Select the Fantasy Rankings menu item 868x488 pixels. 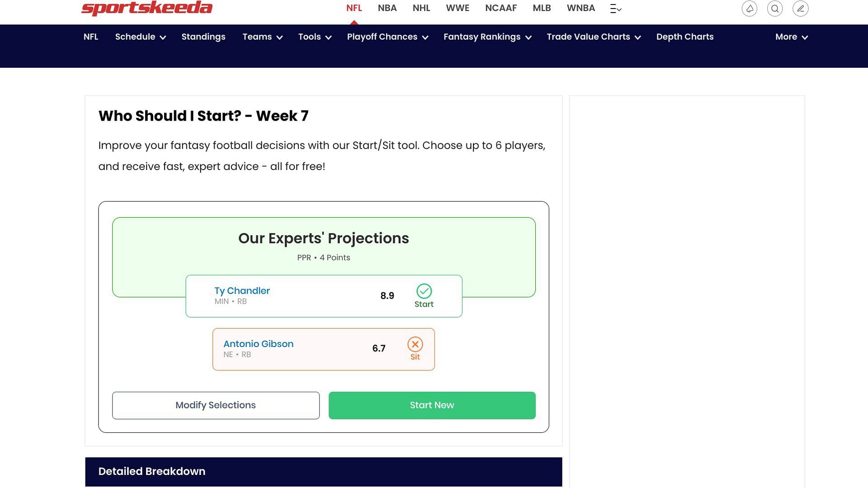487,36
